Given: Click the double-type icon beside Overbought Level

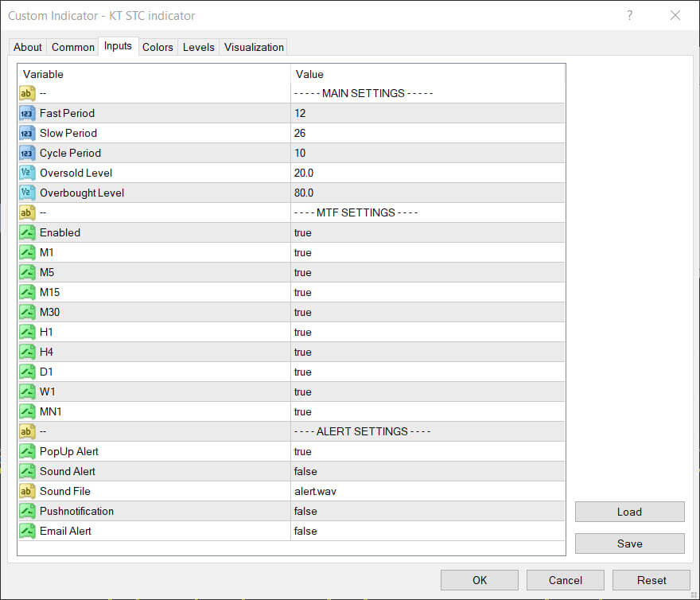Looking at the screenshot, I should pyautogui.click(x=27, y=193).
